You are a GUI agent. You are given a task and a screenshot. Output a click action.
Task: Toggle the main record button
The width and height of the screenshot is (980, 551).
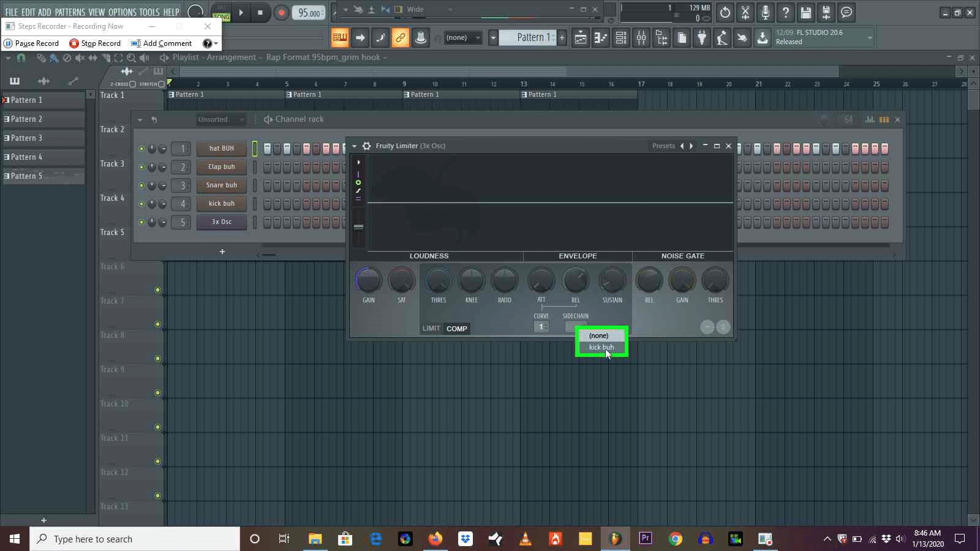(x=281, y=12)
